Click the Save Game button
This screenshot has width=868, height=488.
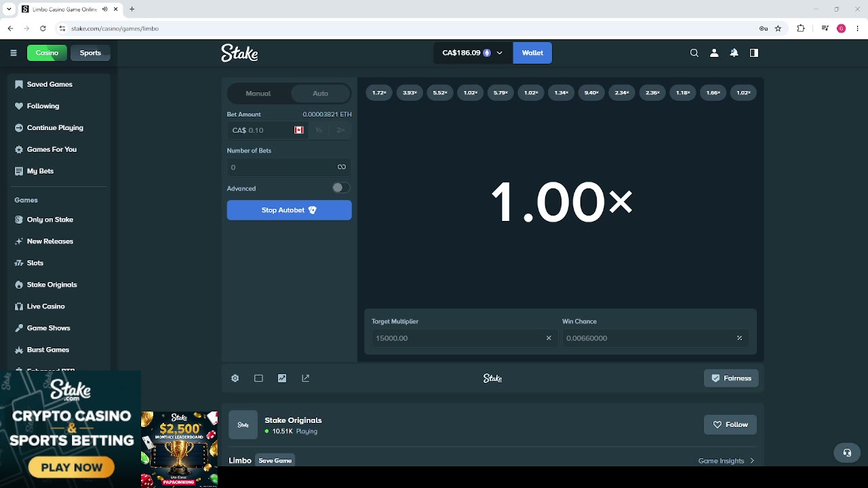click(275, 461)
